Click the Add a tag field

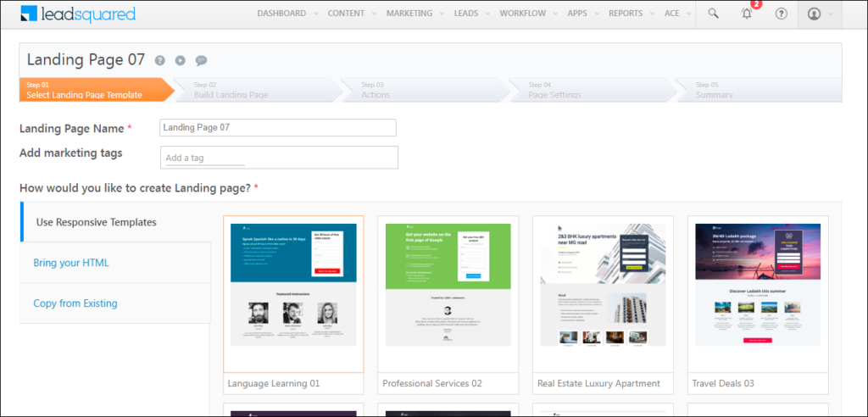279,158
